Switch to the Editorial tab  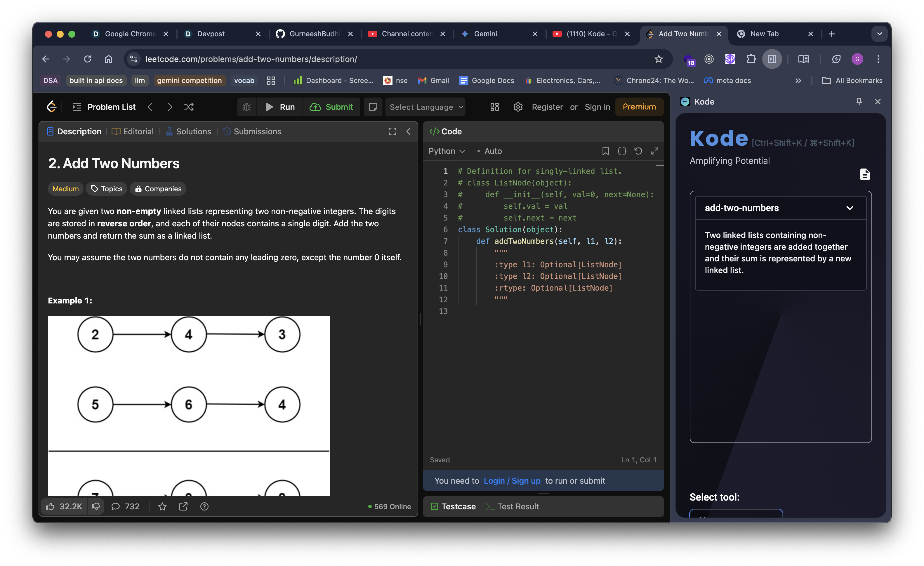click(133, 131)
